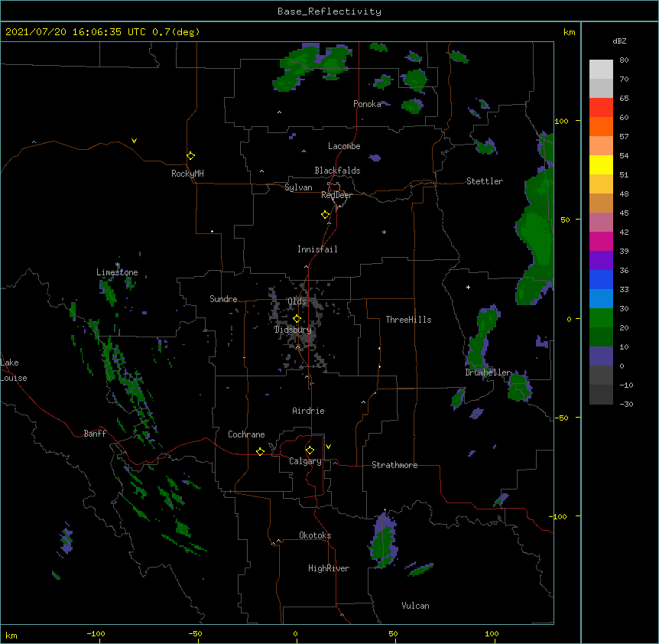This screenshot has height=644, width=659.
Task: Click the light gray 80 dBZ legend swatch
Action: 601,70
